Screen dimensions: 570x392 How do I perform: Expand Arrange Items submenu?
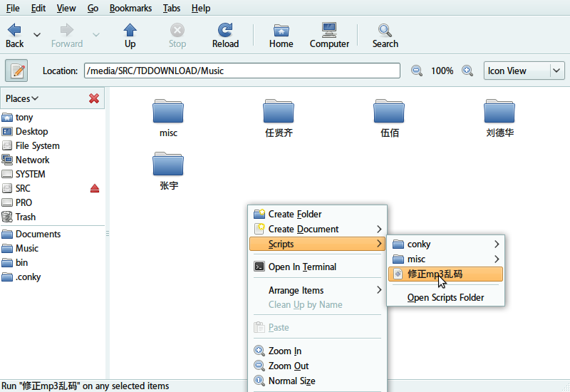tap(317, 290)
